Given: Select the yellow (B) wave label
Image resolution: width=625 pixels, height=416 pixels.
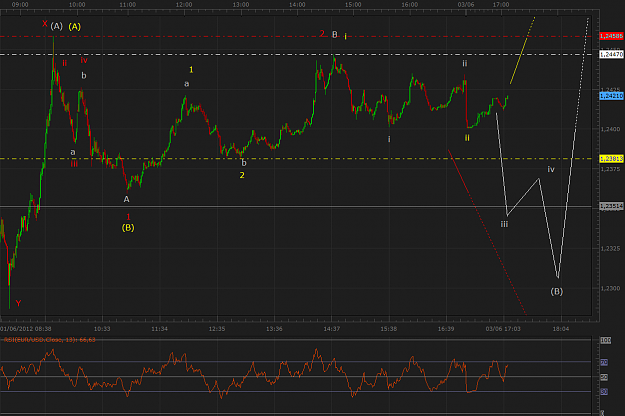Looking at the screenshot, I should click(x=128, y=228).
